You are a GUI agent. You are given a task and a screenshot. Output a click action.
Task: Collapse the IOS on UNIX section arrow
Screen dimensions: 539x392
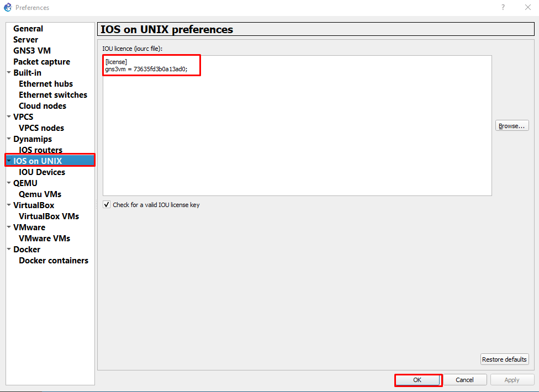[9, 161]
